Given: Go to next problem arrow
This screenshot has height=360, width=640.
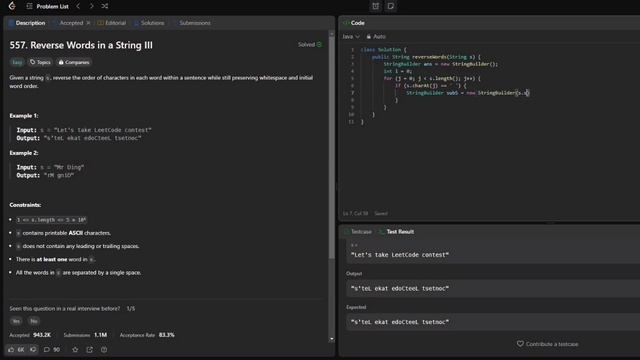Looking at the screenshot, I should click(91, 6).
